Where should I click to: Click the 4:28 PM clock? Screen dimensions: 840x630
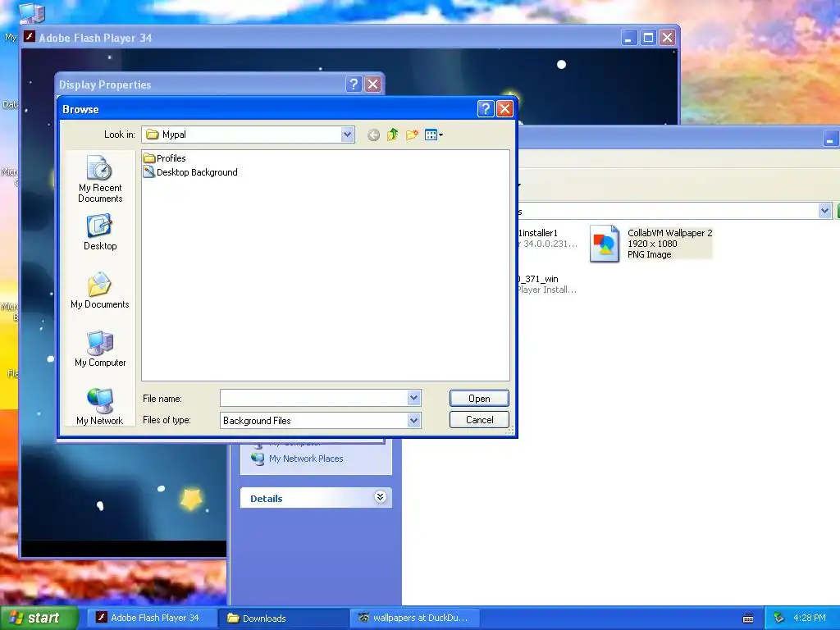tap(810, 618)
